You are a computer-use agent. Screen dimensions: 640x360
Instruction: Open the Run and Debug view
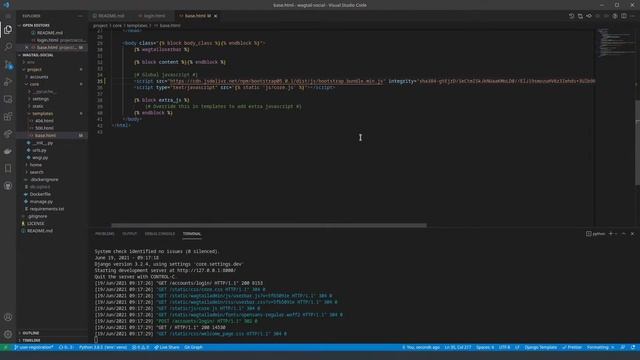pos(8,82)
